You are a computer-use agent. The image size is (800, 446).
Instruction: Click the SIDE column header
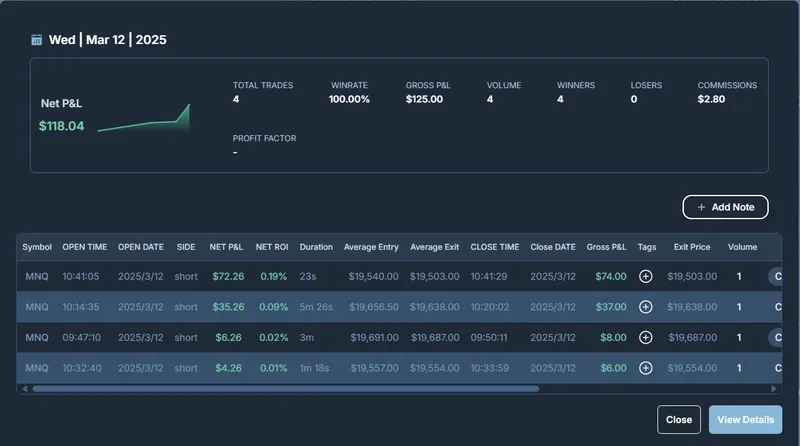click(186, 247)
